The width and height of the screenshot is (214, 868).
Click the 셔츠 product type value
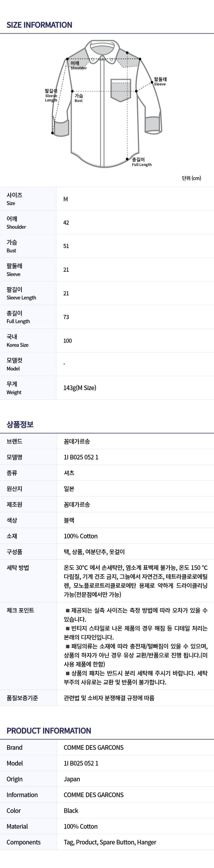tap(69, 473)
